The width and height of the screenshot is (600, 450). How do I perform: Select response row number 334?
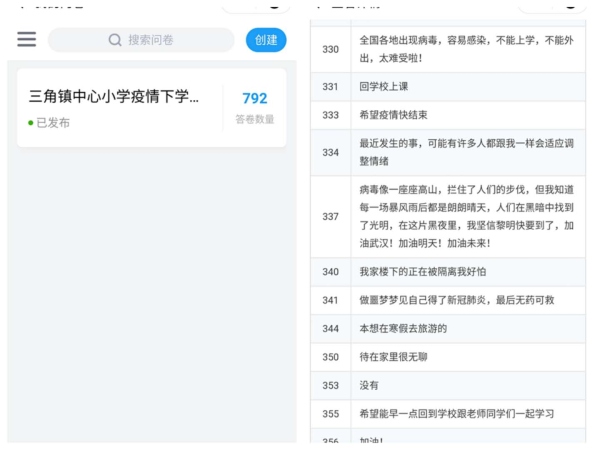tap(330, 152)
